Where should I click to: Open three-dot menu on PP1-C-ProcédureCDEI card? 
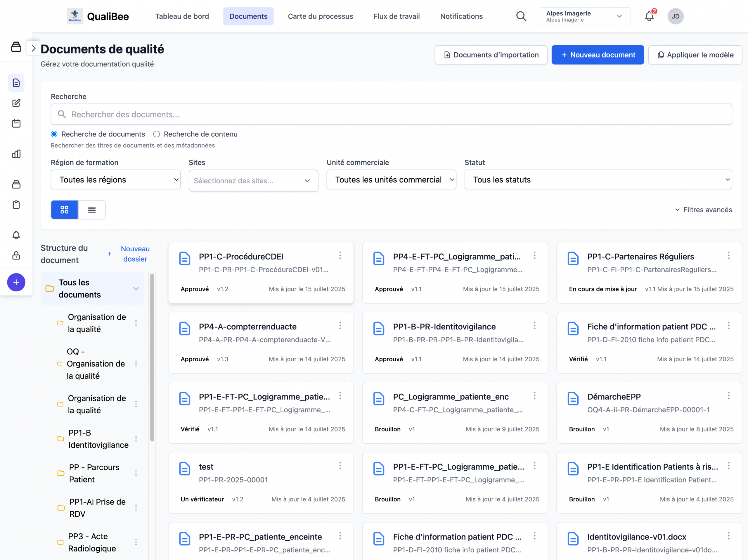click(x=340, y=256)
